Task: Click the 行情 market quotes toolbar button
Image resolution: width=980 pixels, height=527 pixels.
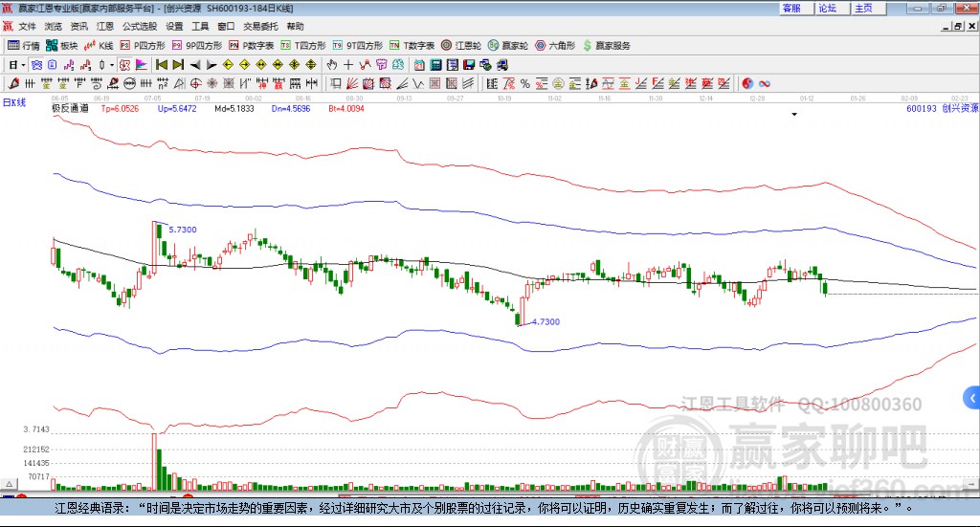Action: tap(24, 45)
